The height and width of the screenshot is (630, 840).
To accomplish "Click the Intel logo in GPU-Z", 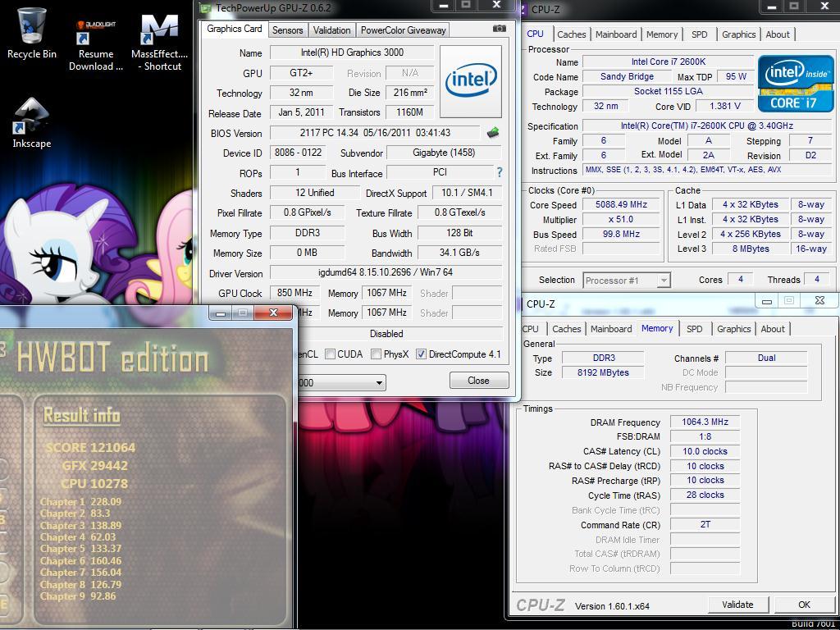I will (x=471, y=81).
